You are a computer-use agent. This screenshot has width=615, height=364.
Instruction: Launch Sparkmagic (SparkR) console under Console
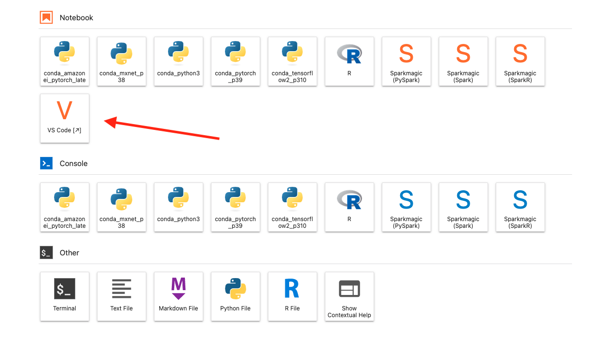point(520,207)
